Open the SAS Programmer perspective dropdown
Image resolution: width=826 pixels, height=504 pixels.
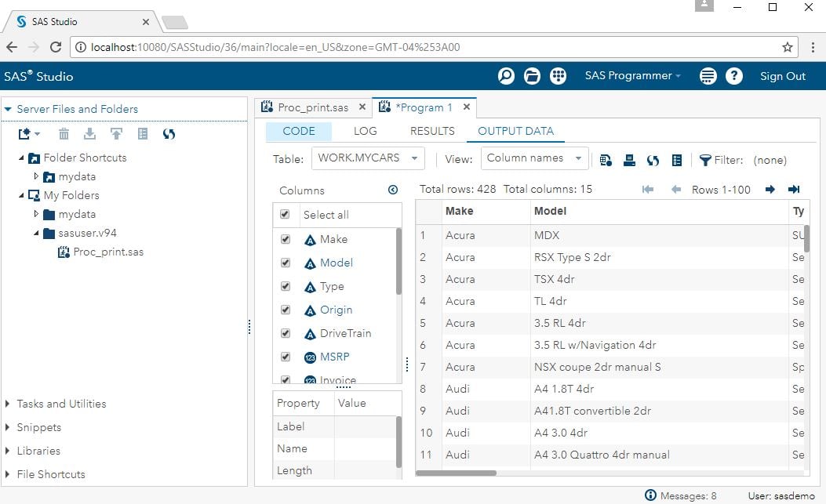[x=633, y=76]
